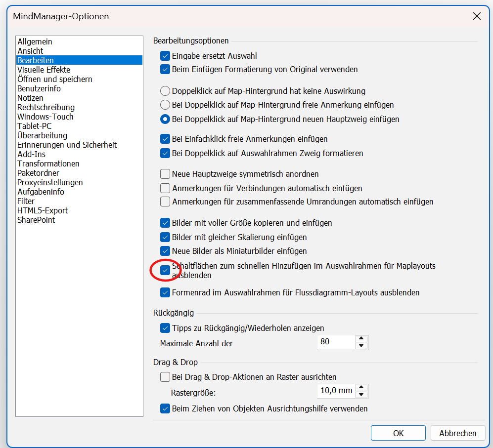The width and height of the screenshot is (493, 448).
Task: Increase the Rastergröße value arrow
Action: pyautogui.click(x=361, y=387)
